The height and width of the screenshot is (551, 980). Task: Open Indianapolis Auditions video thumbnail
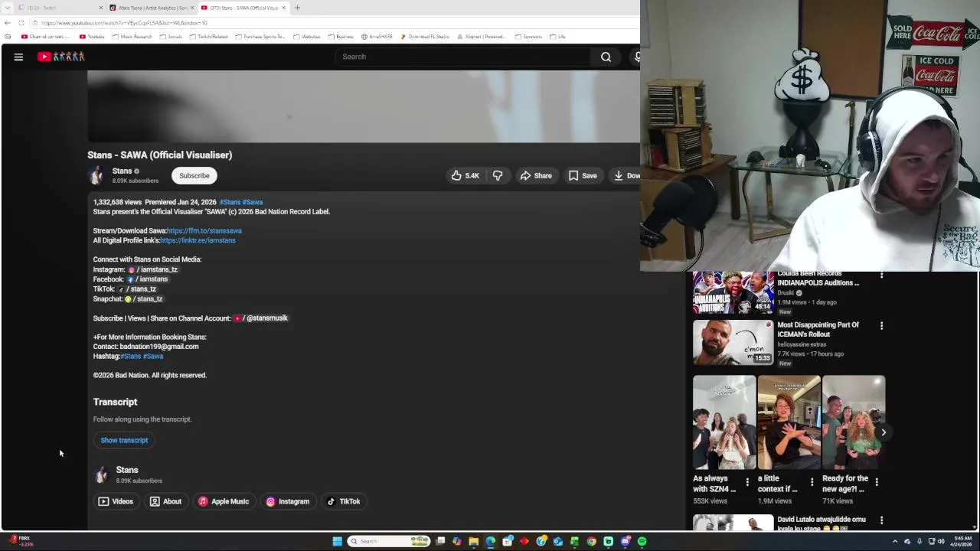coord(733,292)
